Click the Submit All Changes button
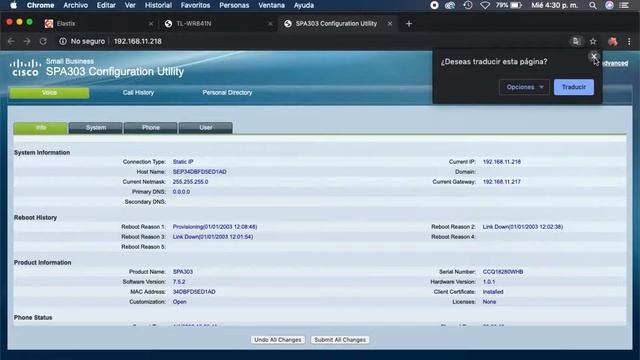 click(x=340, y=340)
